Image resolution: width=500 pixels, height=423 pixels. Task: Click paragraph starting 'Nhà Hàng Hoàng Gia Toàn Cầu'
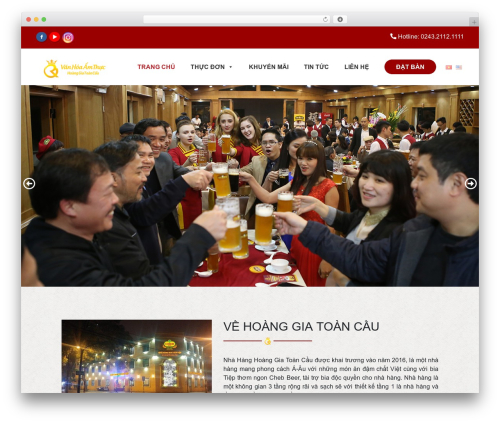[331, 374]
